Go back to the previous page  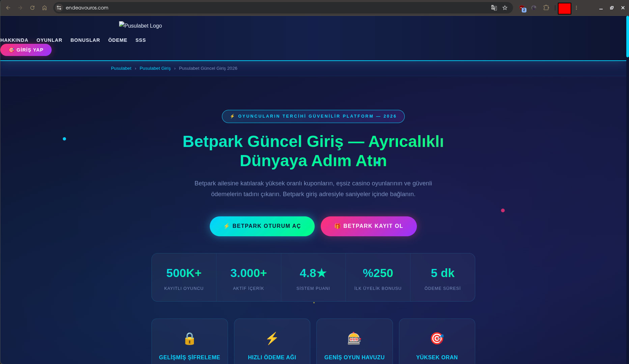[8, 8]
